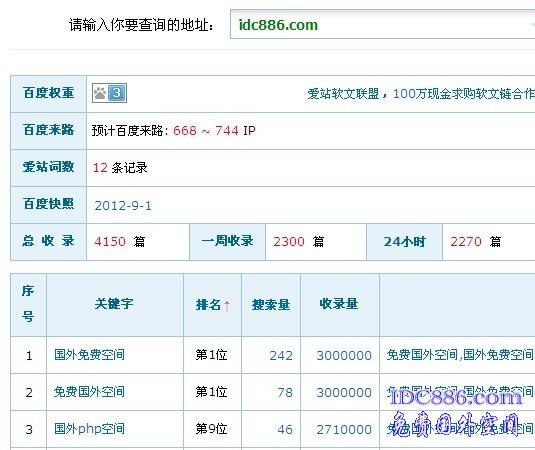Click the 排名 sort arrow indicator

tap(227, 306)
